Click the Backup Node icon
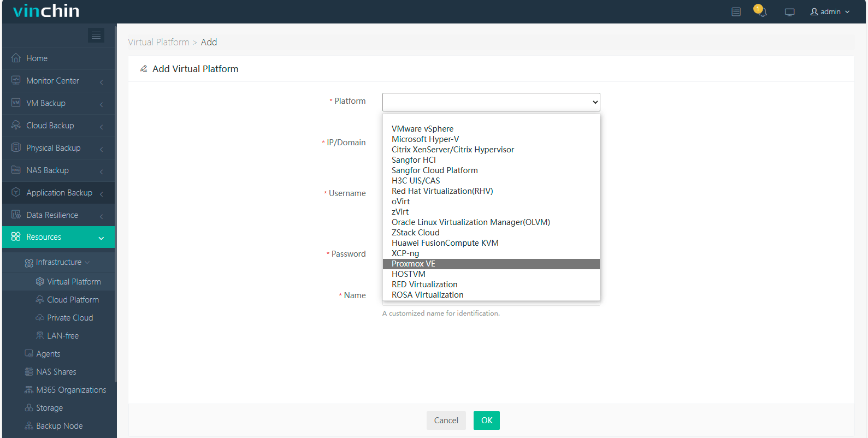868x438 pixels. 29,425
